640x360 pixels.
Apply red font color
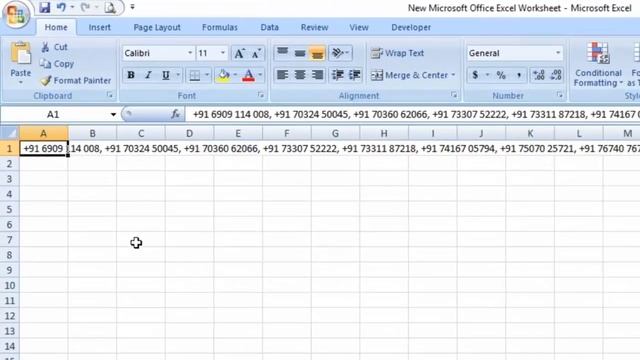(x=249, y=75)
